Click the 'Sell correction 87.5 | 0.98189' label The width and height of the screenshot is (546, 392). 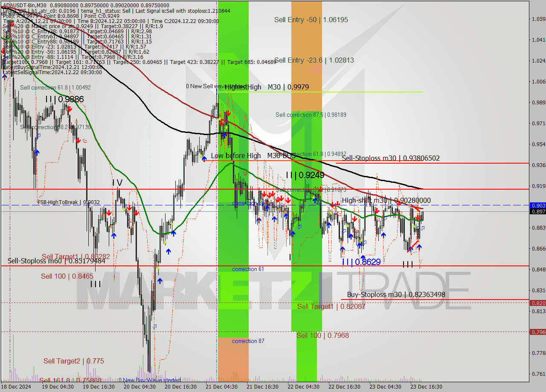311,115
